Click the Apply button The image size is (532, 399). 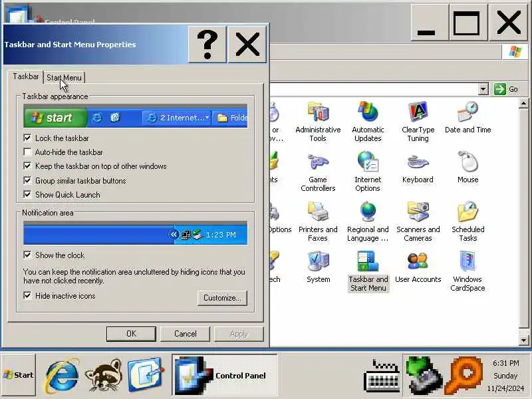239,334
